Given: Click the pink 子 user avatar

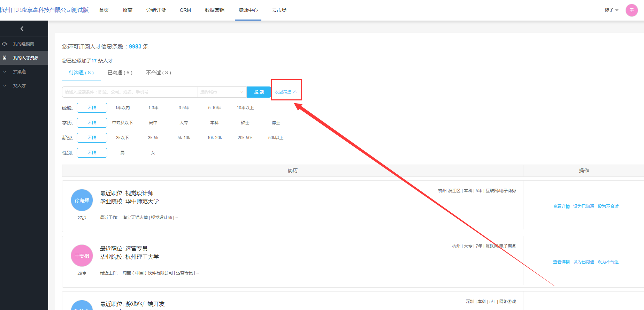Looking at the screenshot, I should [631, 10].
